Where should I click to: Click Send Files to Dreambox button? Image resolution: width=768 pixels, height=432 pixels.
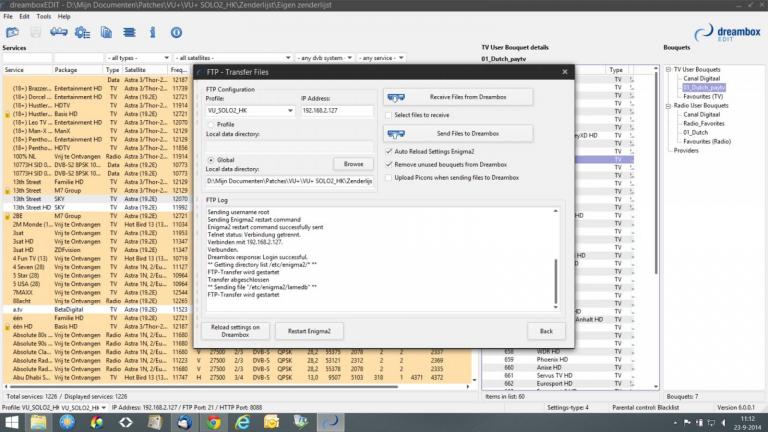470,132
